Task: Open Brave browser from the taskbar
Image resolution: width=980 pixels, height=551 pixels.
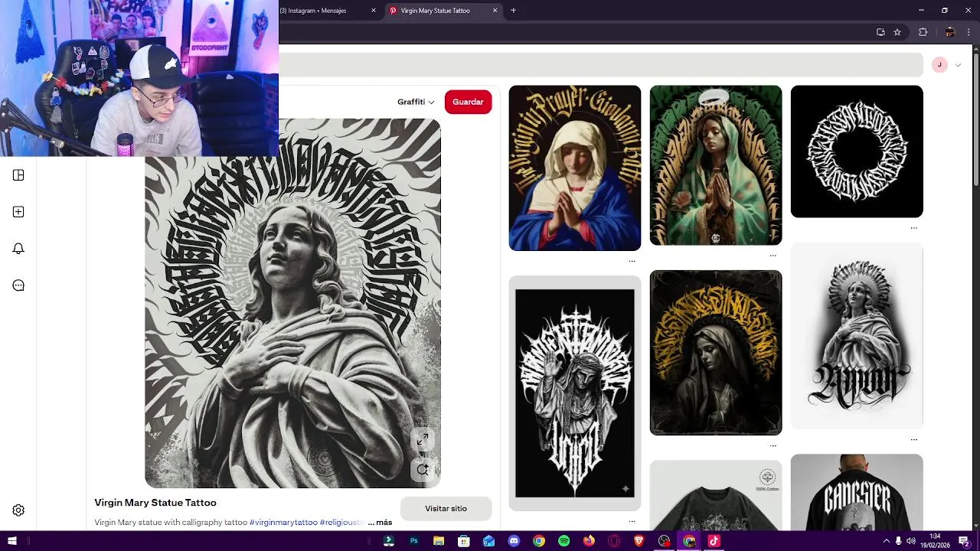Action: pos(639,541)
